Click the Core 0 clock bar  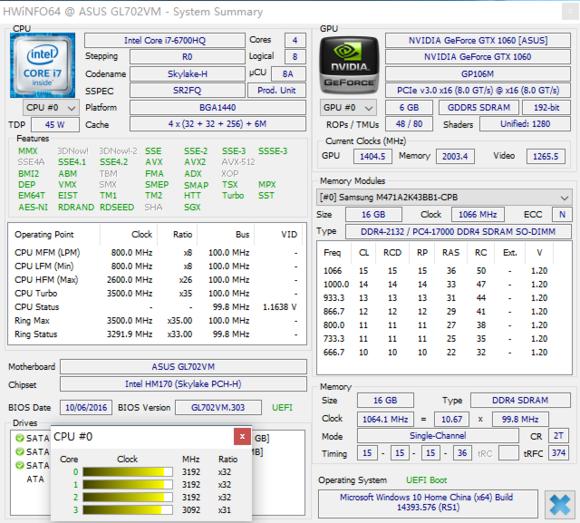[128, 472]
